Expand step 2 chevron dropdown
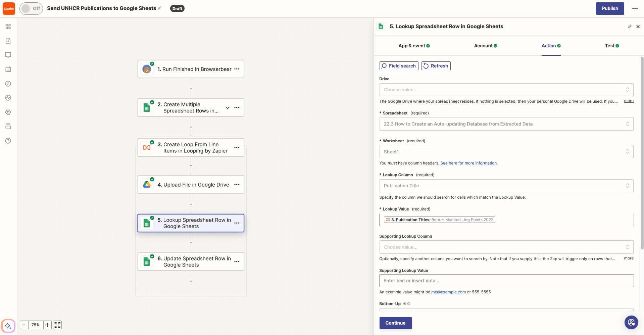The image size is (644, 335). [228, 108]
